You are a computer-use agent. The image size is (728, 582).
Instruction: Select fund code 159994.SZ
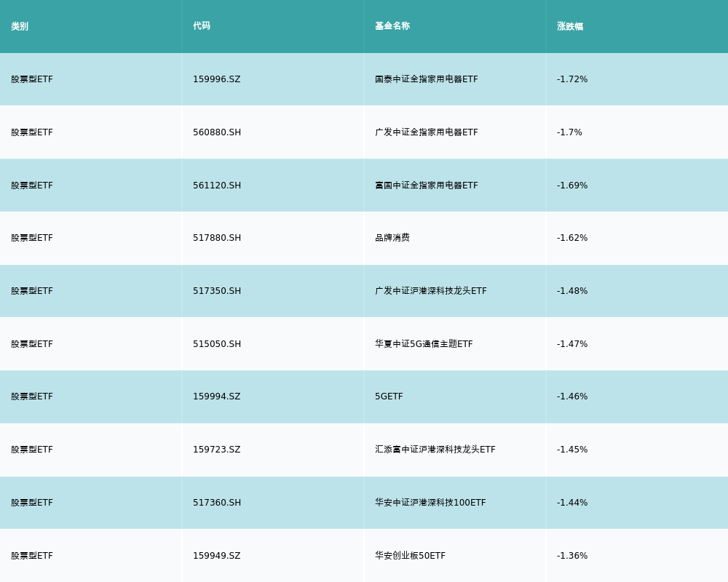coord(217,396)
